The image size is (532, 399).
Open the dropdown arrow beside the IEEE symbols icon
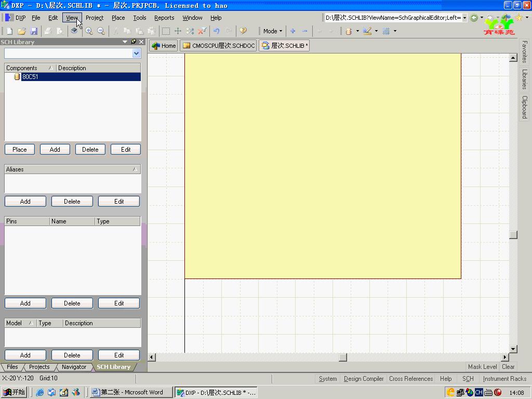click(x=357, y=31)
